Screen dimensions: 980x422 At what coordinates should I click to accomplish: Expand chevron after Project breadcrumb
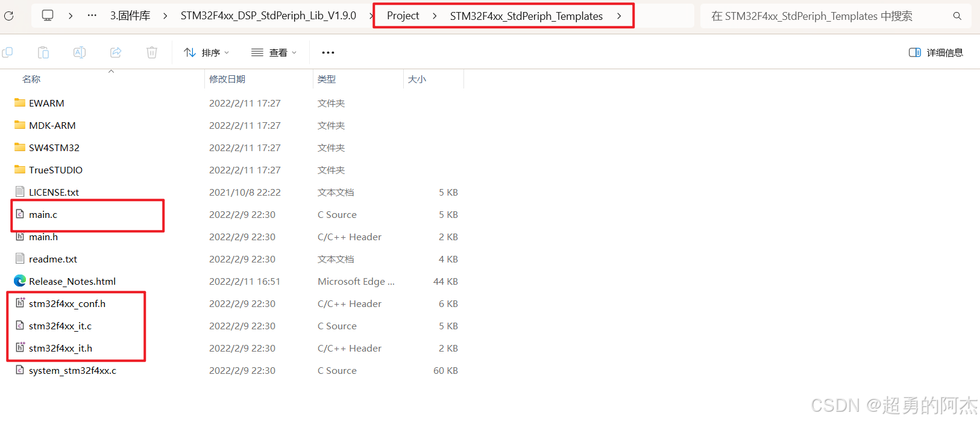point(435,16)
